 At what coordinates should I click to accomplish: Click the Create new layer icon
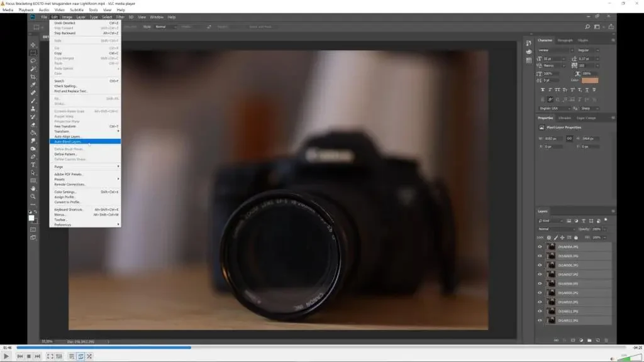point(597,340)
